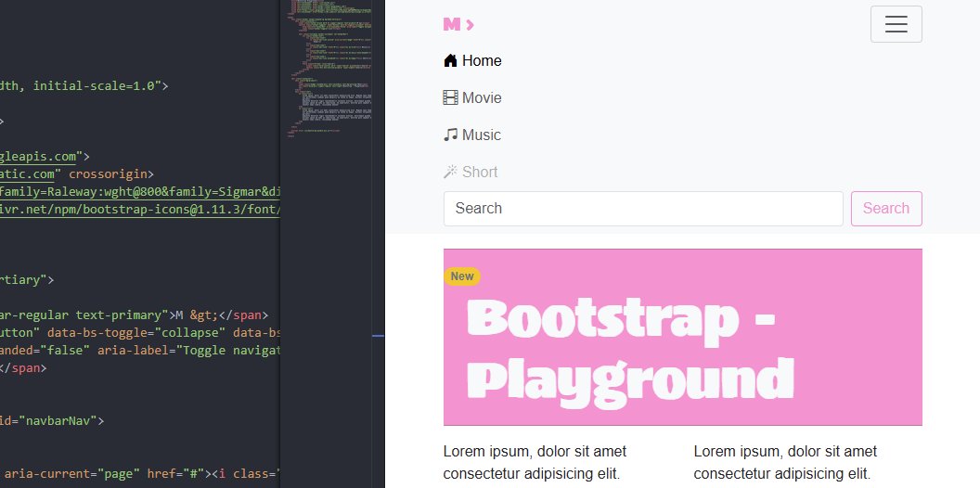
Task: Click 'aria-current="page"' in the code
Action: tap(72, 474)
